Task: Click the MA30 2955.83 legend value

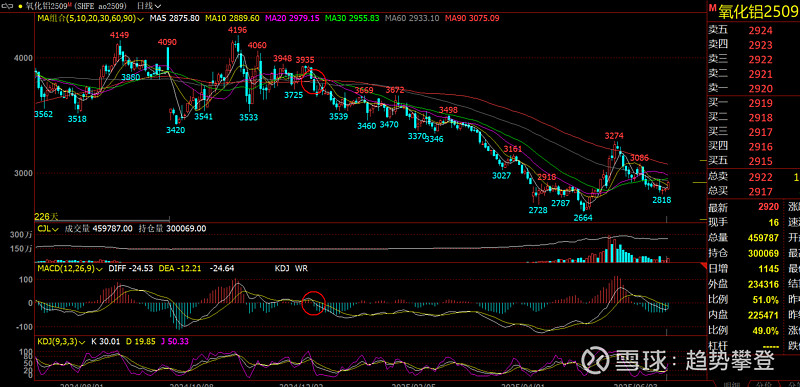Action: (353, 18)
